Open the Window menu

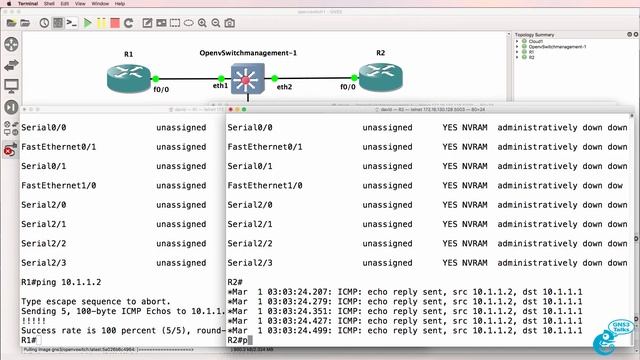click(x=100, y=4)
